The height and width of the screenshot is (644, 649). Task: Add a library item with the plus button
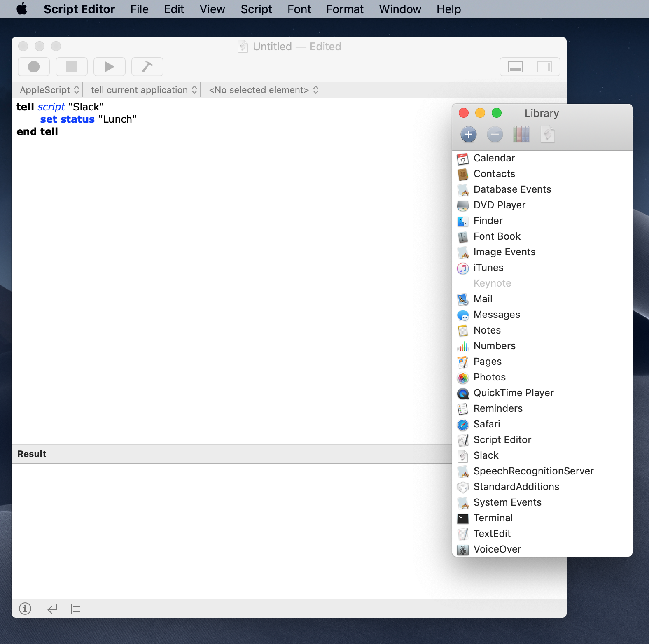469,134
